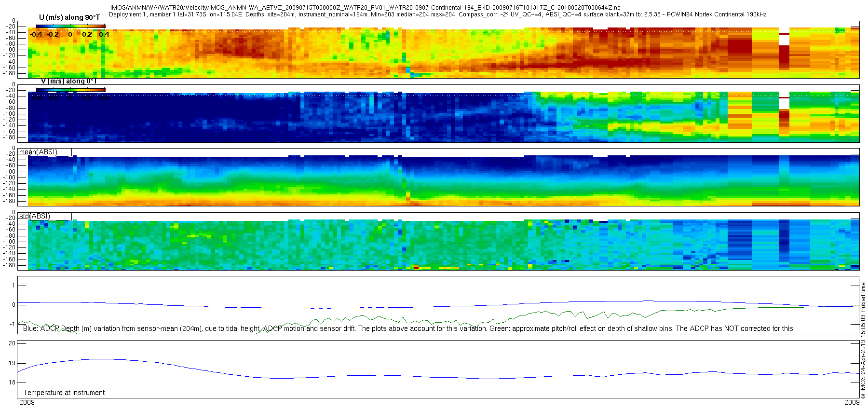The height and width of the screenshot is (410, 868).
Task: Click the 'U (m/s) along 90°T' label
Action: click(x=69, y=18)
